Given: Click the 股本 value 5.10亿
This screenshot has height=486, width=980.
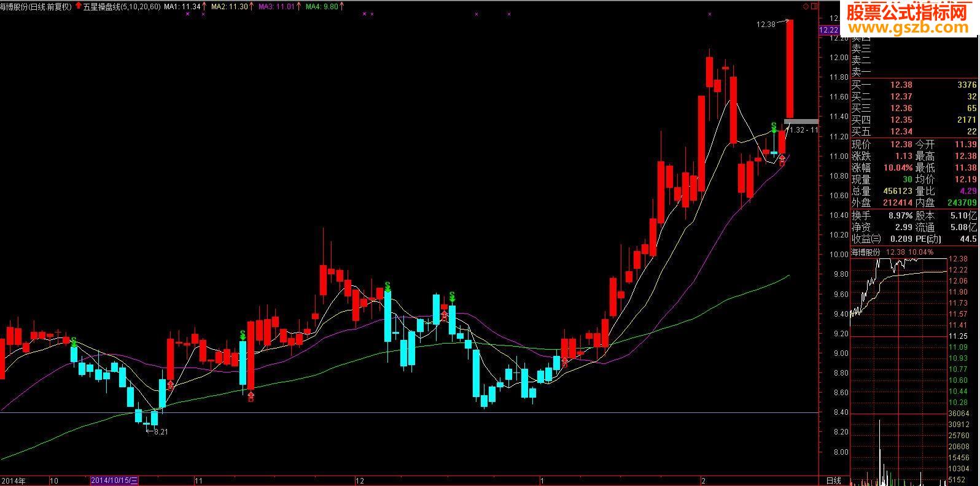Looking at the screenshot, I should click(964, 215).
